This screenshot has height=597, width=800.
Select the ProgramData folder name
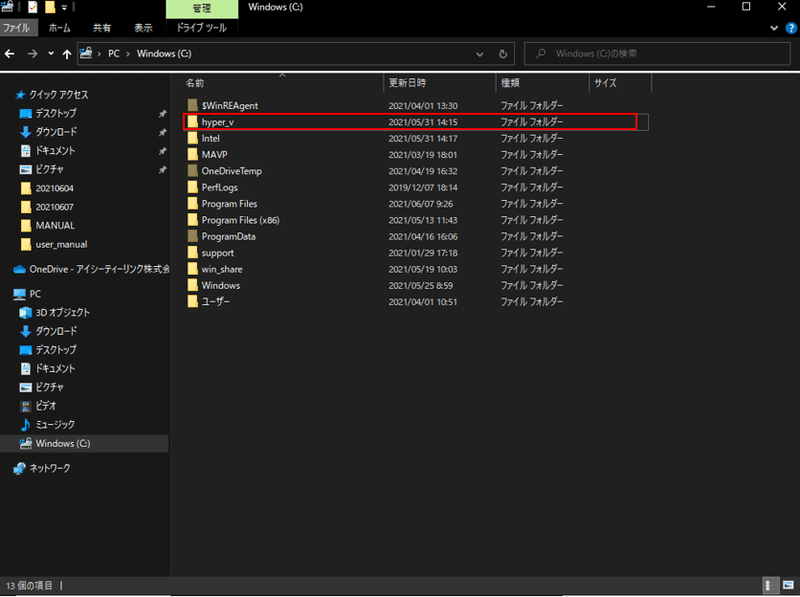(229, 236)
